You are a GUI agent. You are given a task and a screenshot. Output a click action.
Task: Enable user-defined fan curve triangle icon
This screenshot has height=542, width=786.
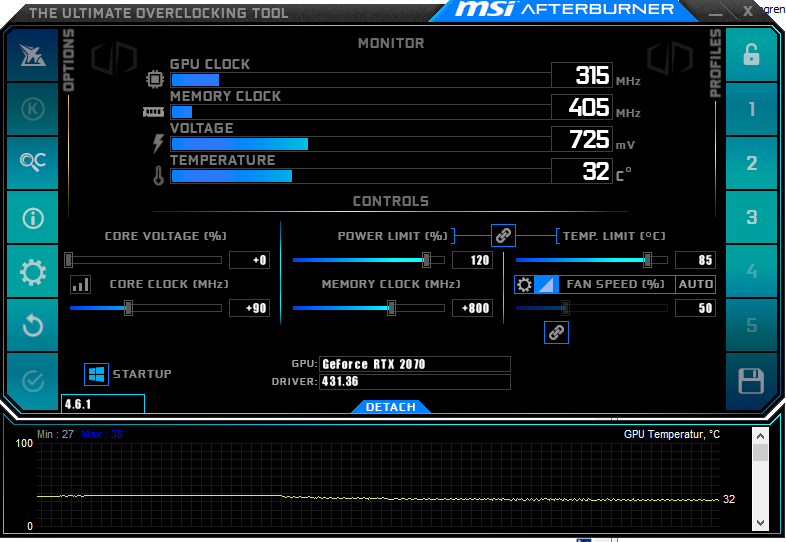(546, 284)
